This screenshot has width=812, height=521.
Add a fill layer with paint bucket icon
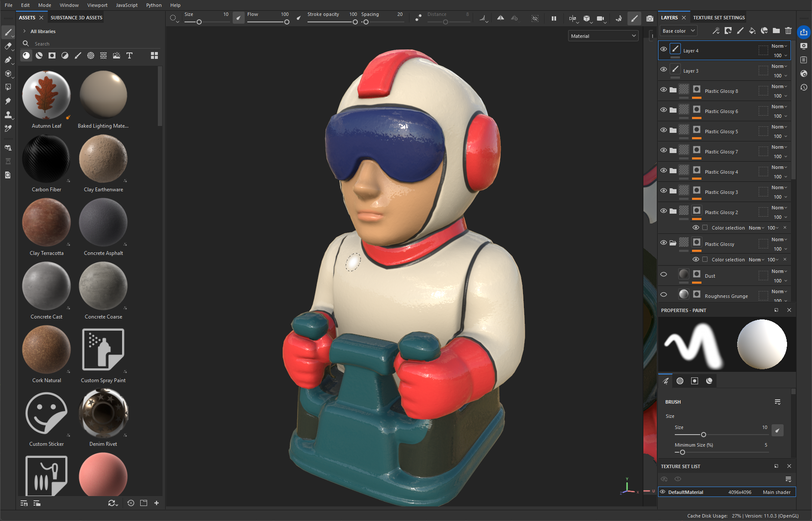pyautogui.click(x=752, y=31)
